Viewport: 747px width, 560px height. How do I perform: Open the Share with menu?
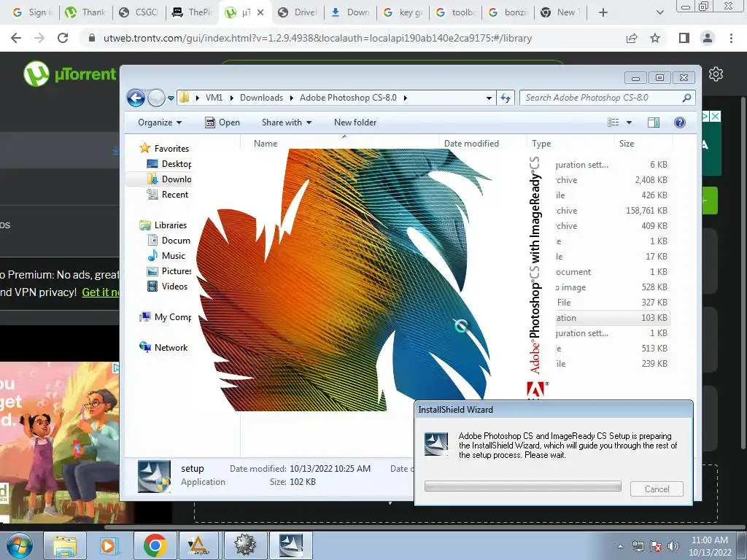click(x=286, y=122)
